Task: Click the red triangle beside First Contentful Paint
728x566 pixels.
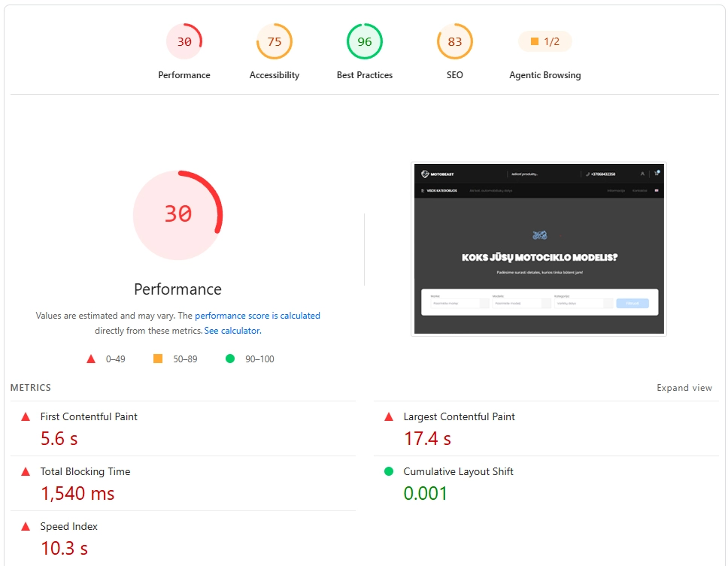Action: pyautogui.click(x=26, y=417)
